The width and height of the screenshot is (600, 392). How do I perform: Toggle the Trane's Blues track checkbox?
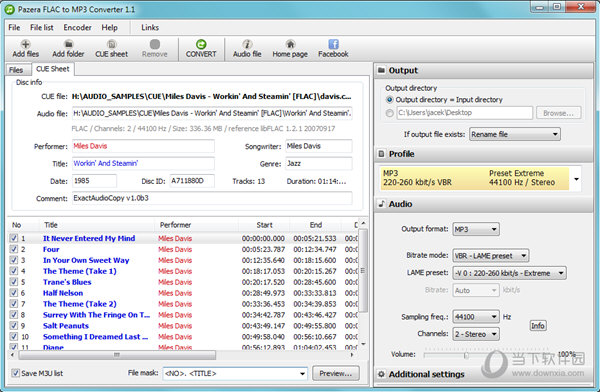[14, 282]
